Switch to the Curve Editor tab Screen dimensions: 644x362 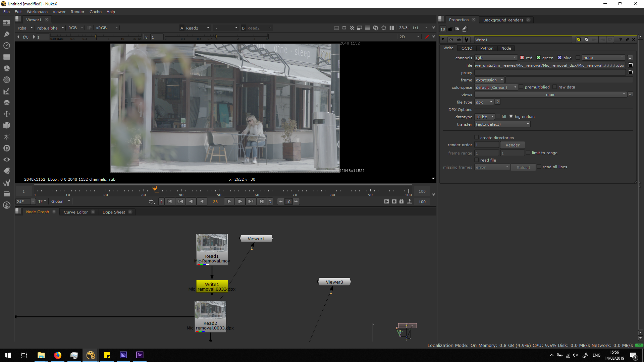[x=76, y=212]
